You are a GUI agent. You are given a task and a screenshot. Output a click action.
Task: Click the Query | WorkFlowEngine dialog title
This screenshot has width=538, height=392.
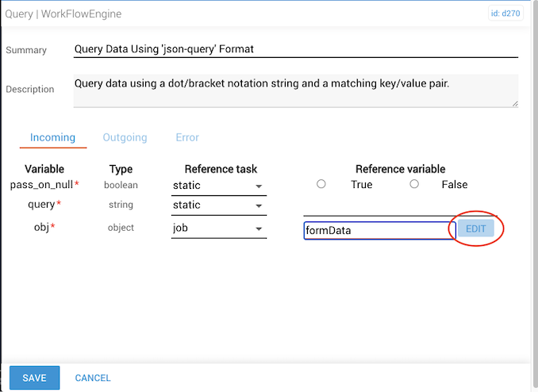coord(64,14)
